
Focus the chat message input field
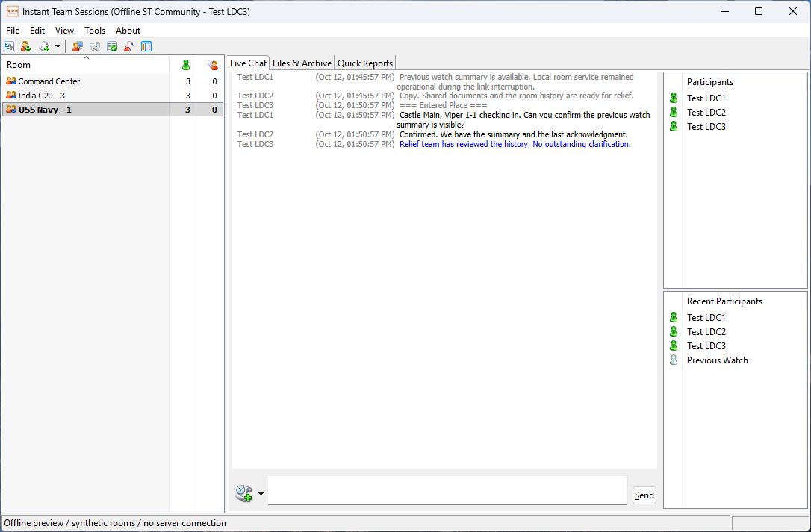point(447,490)
